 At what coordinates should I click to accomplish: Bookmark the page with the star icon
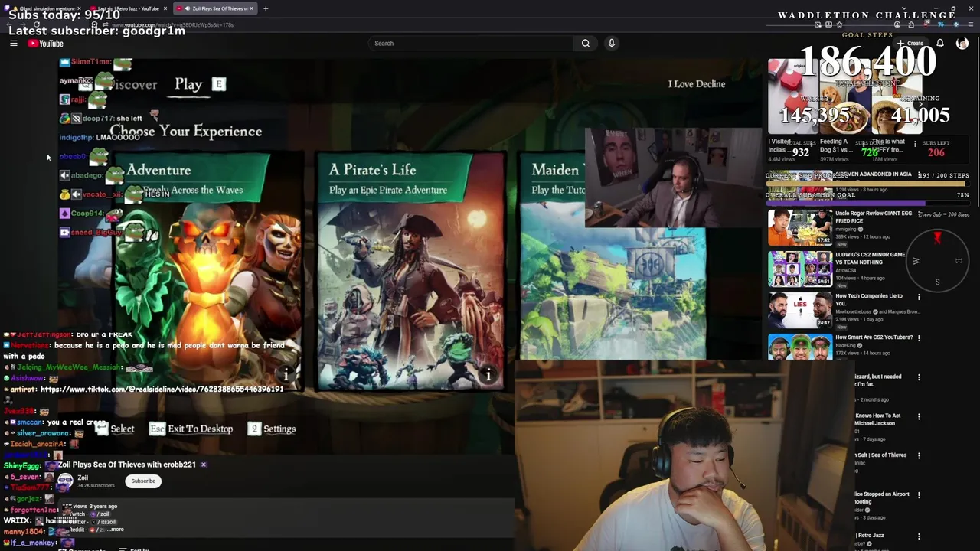coord(839,24)
